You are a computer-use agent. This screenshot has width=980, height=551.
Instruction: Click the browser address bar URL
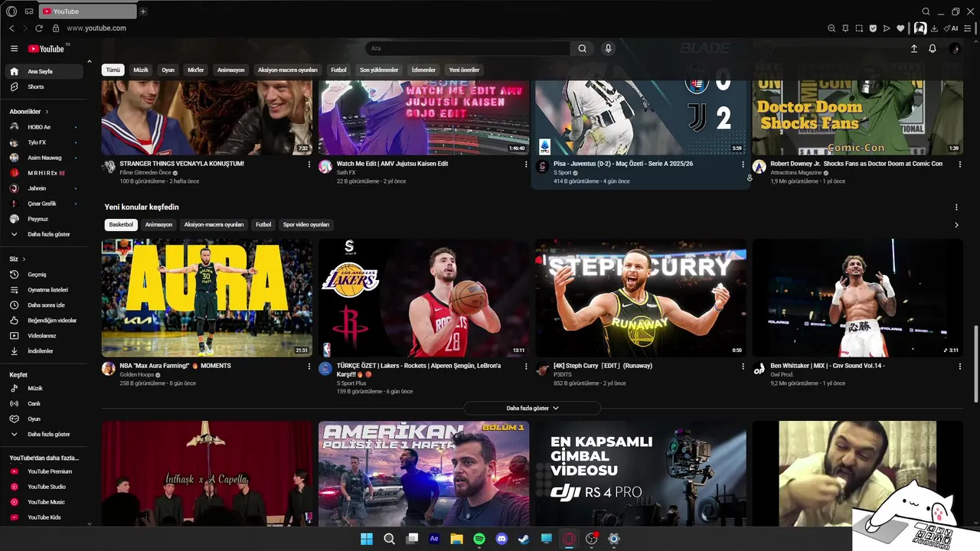pyautogui.click(x=96, y=28)
